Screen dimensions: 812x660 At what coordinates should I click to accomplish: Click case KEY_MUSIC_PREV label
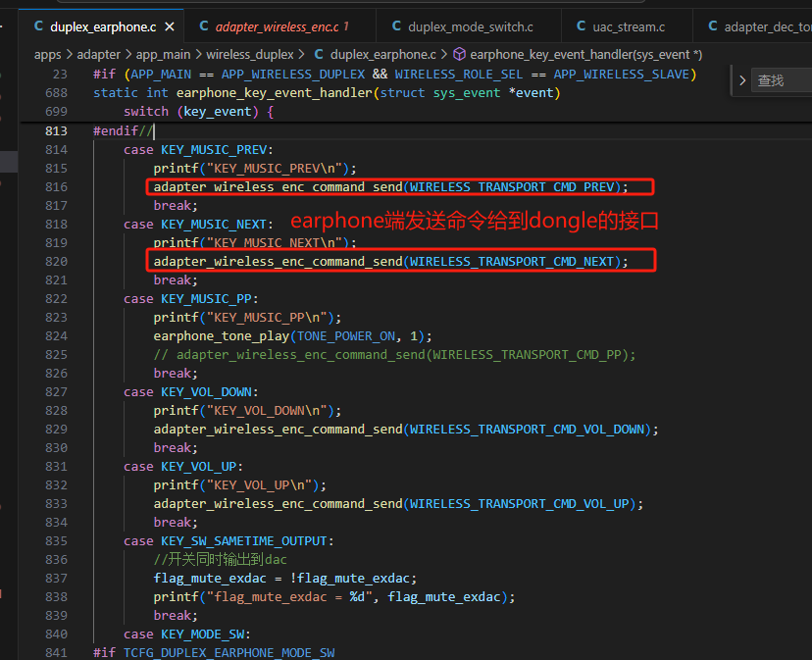(198, 150)
